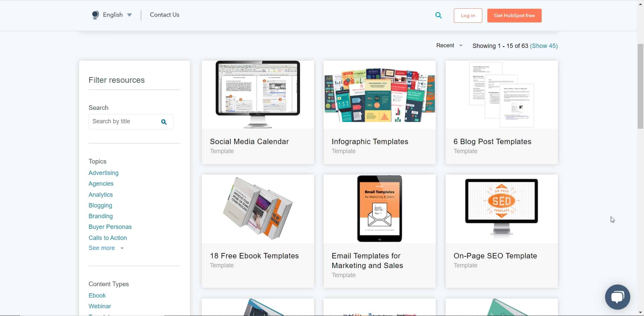Click the vertical page scrollbar thumb
Image resolution: width=644 pixels, height=316 pixels.
click(640, 86)
